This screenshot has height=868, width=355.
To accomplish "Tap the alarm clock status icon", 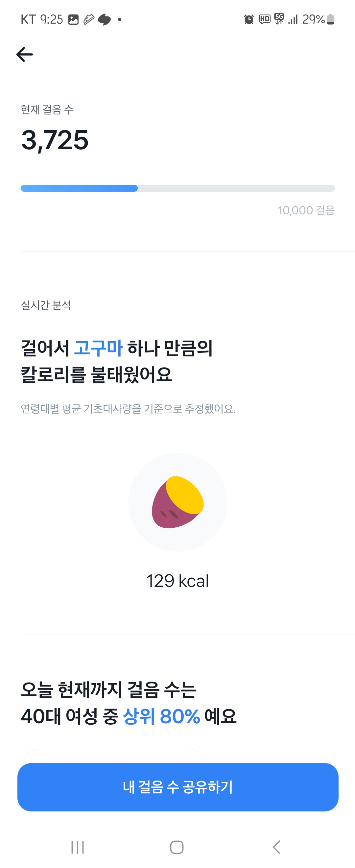I will (x=248, y=19).
